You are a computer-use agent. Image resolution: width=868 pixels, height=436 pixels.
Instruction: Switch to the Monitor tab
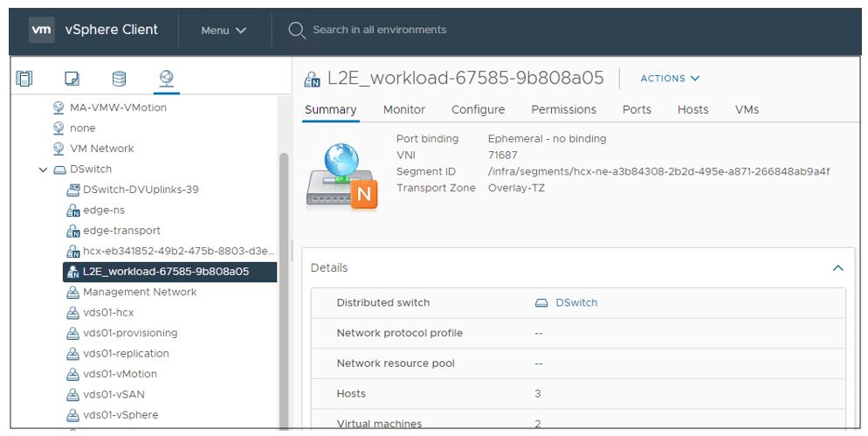tap(404, 110)
